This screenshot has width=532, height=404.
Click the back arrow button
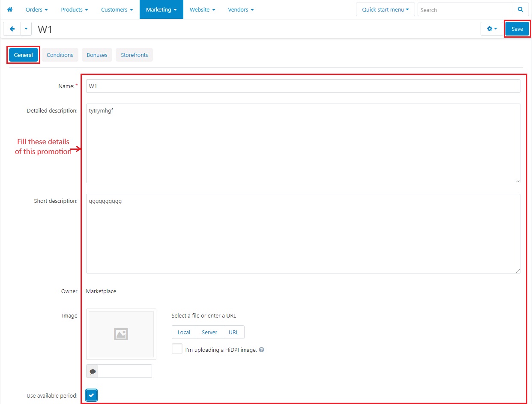12,29
